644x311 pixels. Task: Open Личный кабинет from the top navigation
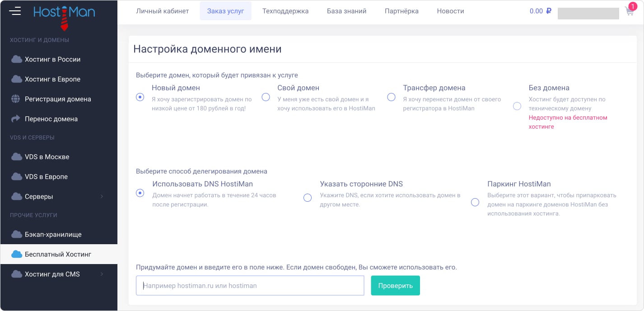click(x=163, y=11)
